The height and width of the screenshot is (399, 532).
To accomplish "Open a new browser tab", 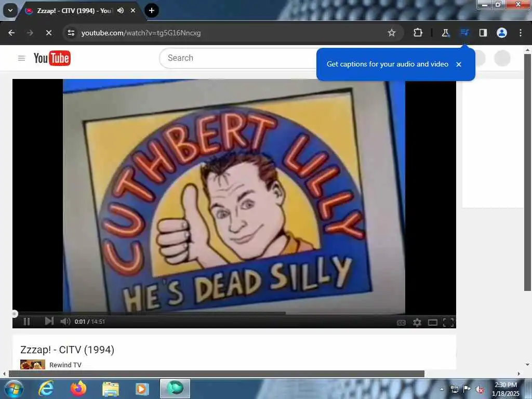I will coord(152,10).
